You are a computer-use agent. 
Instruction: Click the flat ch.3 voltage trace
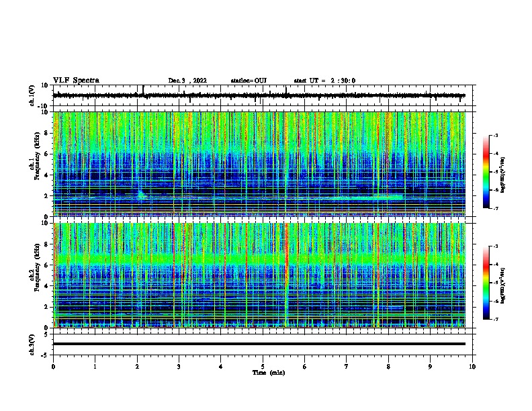click(x=259, y=344)
